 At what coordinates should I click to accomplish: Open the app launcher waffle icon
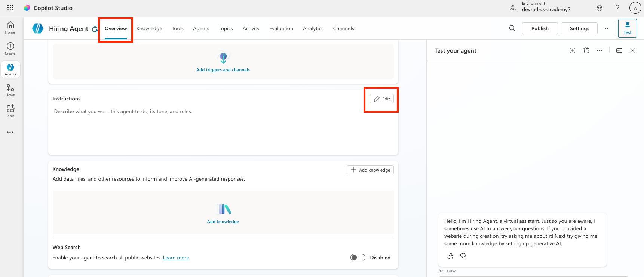10,8
